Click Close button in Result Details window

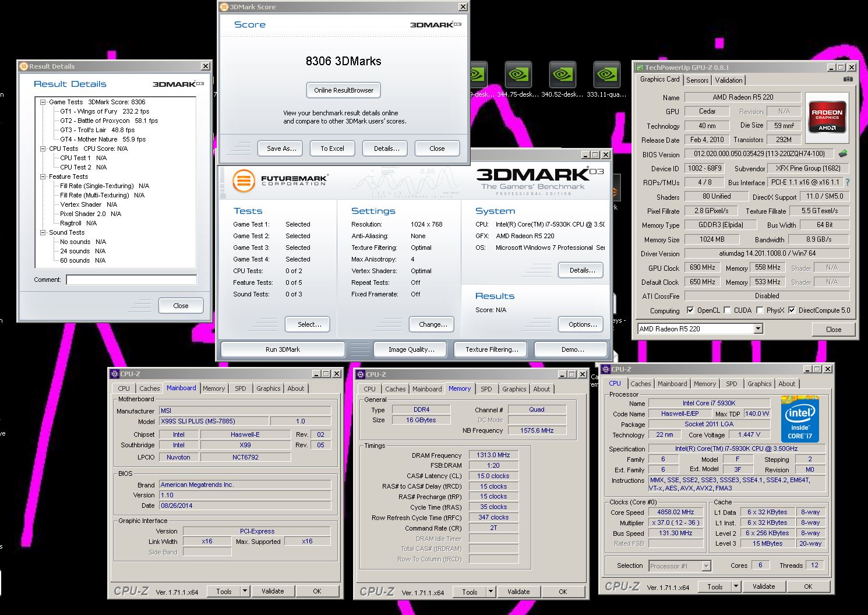point(181,306)
